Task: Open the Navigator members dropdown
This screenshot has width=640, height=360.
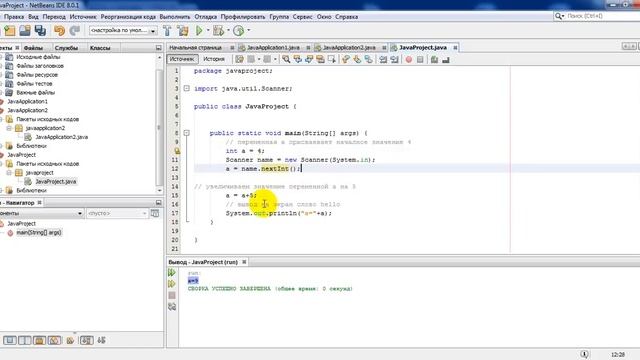Action: [80, 213]
